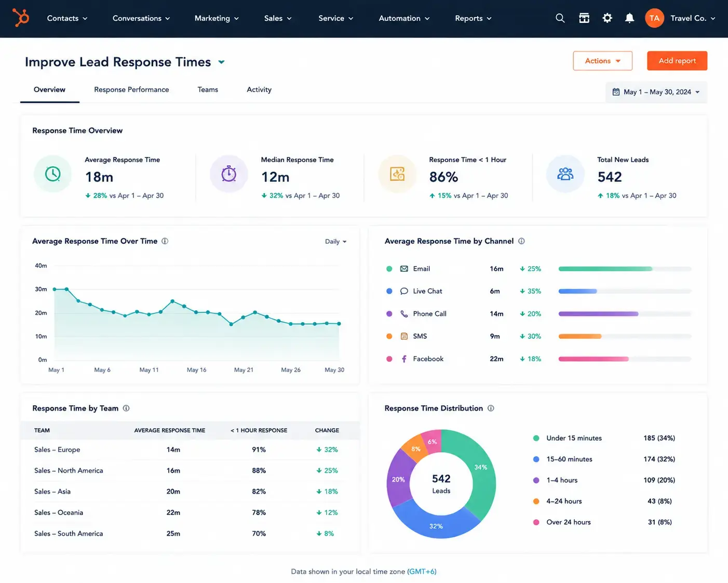Show info for Average Response Time by Channel
Screen dimensions: 728x583
[521, 241]
